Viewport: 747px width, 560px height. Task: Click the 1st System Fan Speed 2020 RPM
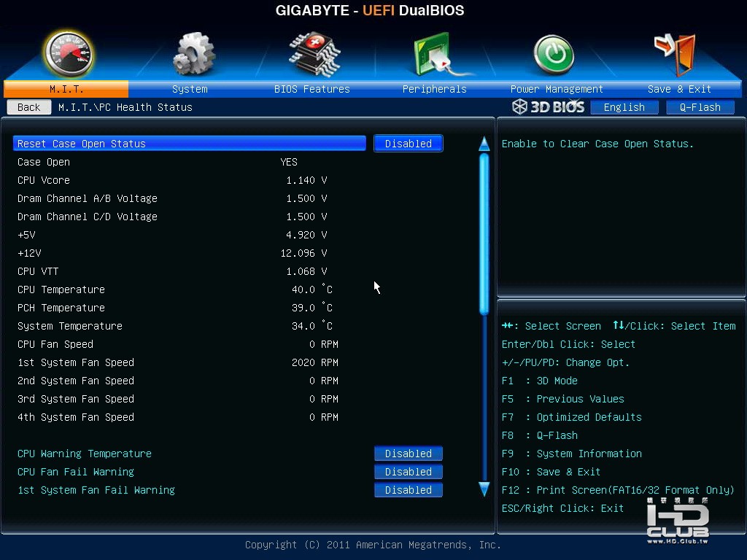pyautogui.click(x=315, y=362)
